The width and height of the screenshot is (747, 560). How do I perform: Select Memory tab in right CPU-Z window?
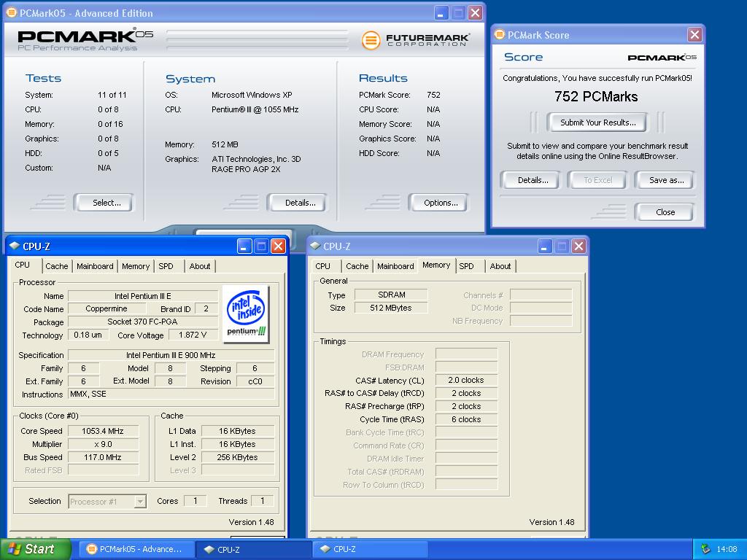436,265
